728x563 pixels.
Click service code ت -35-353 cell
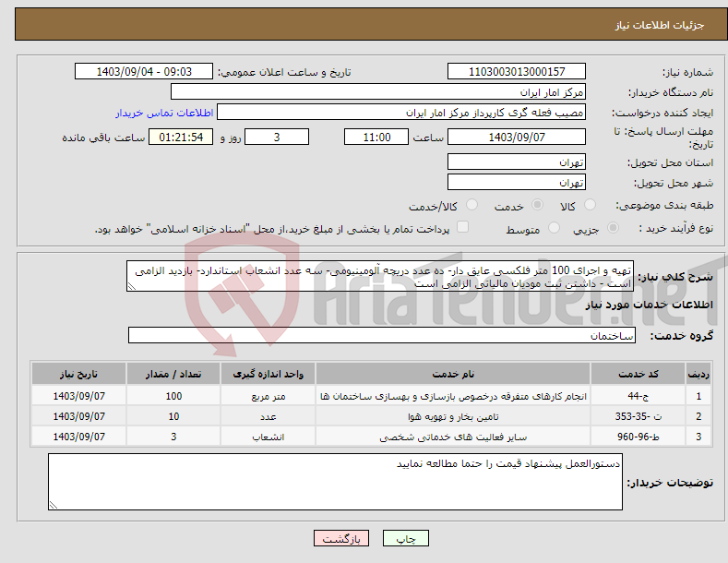(638, 416)
